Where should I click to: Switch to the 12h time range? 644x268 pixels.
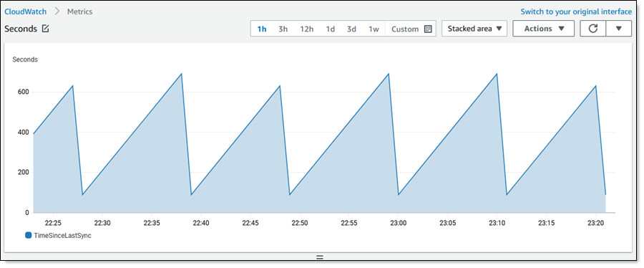point(307,29)
